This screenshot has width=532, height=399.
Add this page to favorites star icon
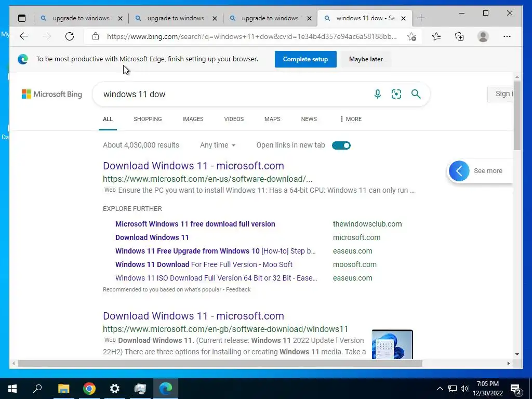pos(411,36)
